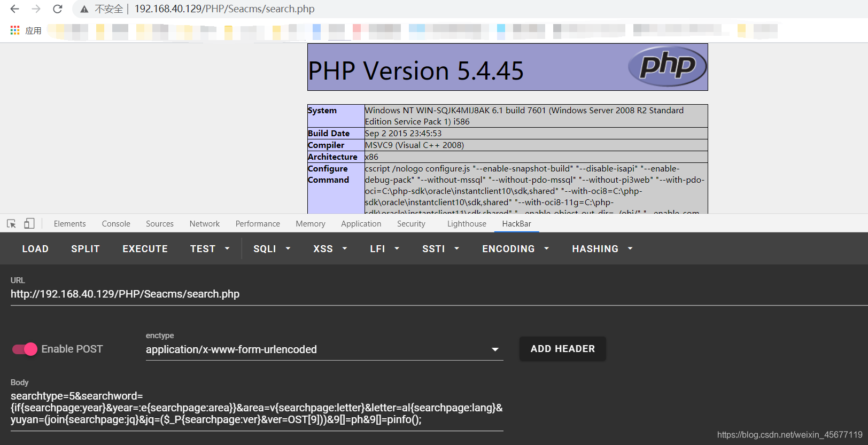This screenshot has height=445, width=868.
Task: Click the LOAD button in HackBar
Action: click(x=35, y=249)
